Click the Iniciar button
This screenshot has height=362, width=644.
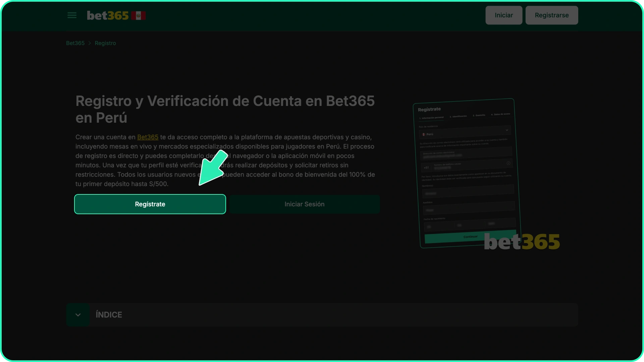[x=504, y=15]
